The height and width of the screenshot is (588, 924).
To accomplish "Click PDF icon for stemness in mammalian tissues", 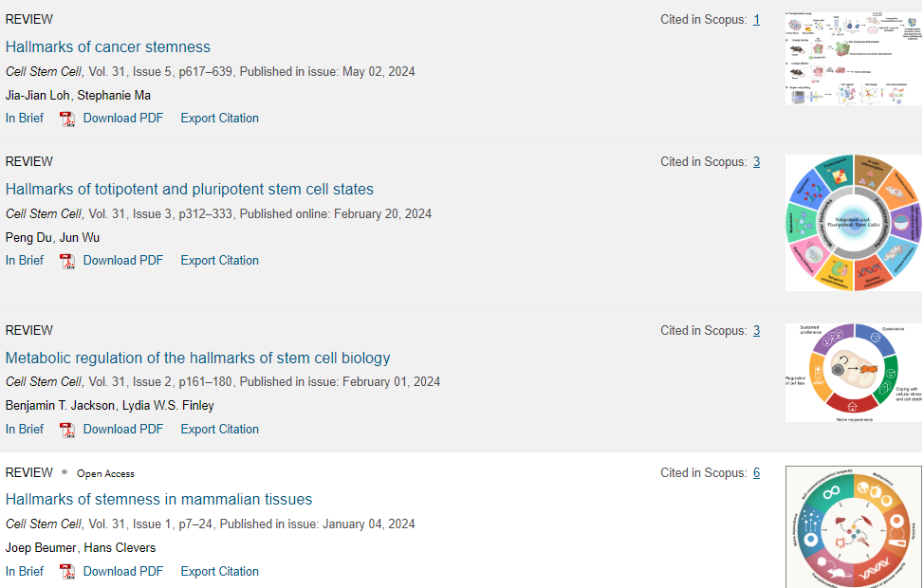I will click(66, 572).
